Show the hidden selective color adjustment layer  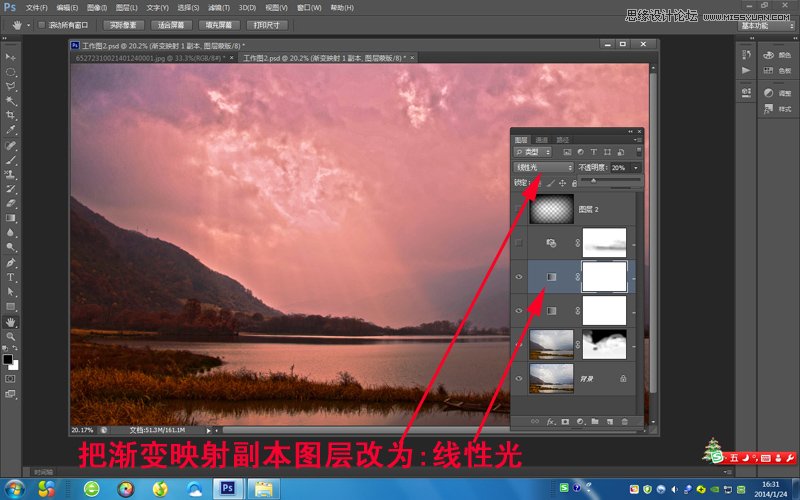point(519,243)
